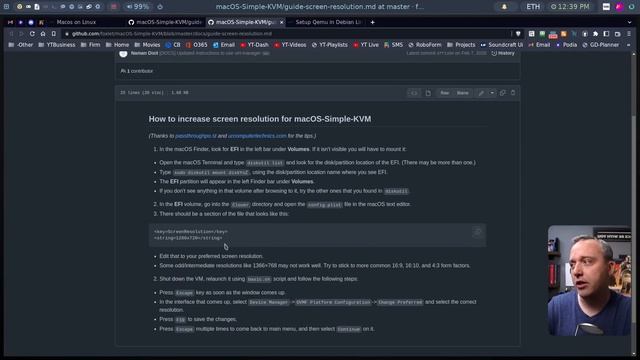640x360 pixels.
Task: Switch to first macOS-Simple-KVM/guide tab
Action: 164,22
